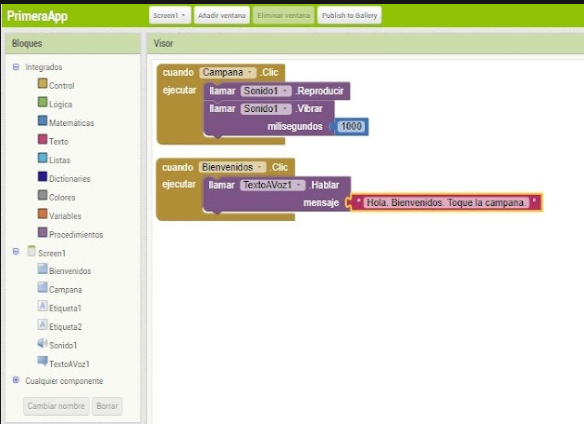Click the Colores label in tree

(x=62, y=197)
